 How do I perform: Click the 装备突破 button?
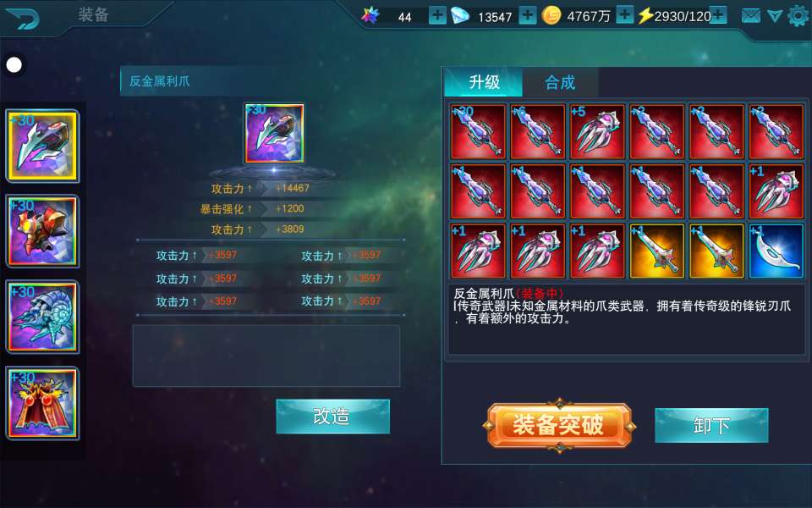[559, 426]
